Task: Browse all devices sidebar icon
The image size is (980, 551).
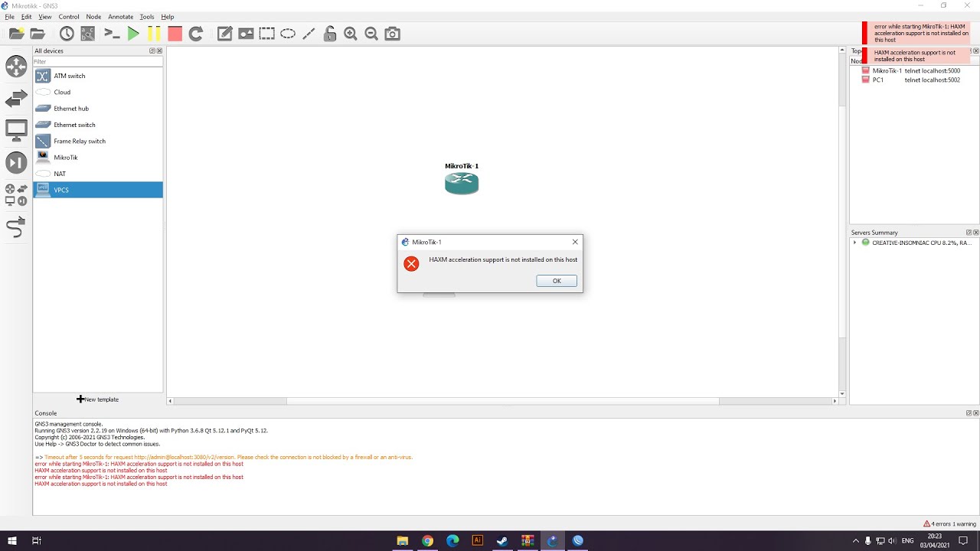Action: tap(16, 194)
